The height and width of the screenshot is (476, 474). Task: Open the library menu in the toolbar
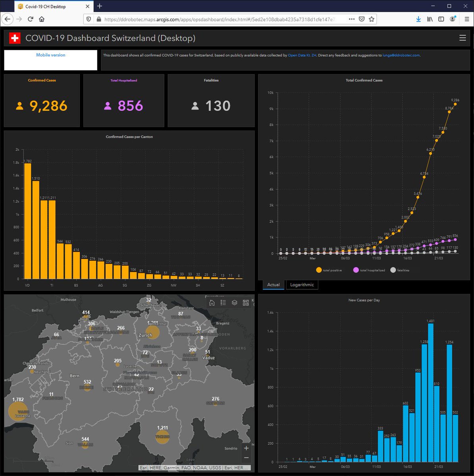click(430, 19)
